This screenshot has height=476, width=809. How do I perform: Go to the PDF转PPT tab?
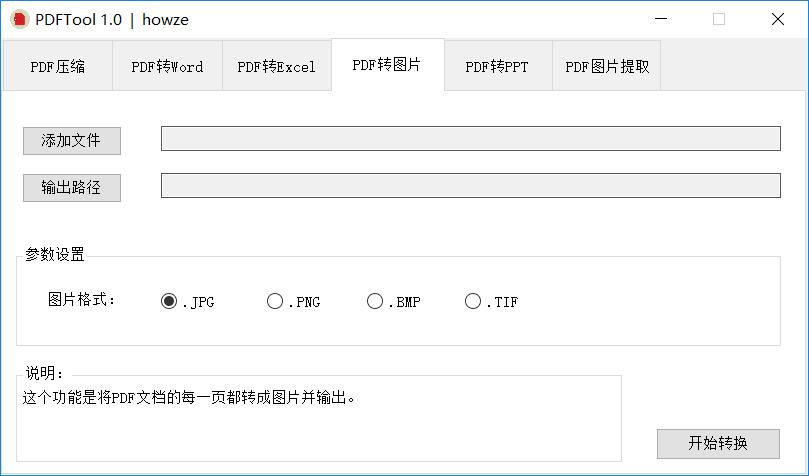497,67
